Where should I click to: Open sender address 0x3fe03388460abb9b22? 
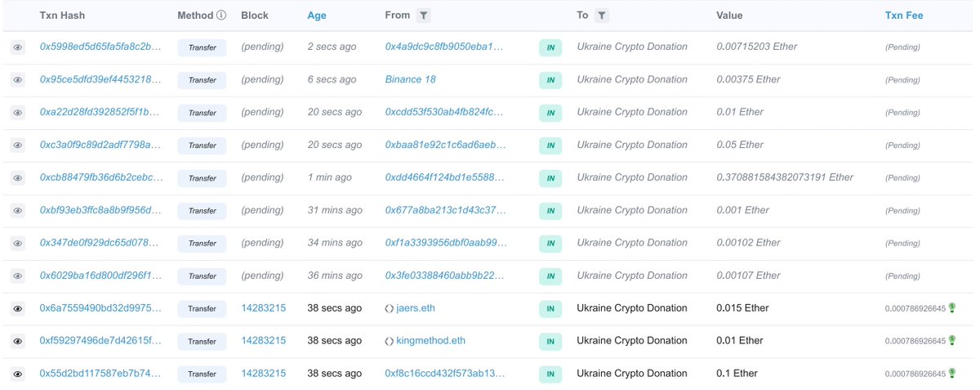click(446, 276)
